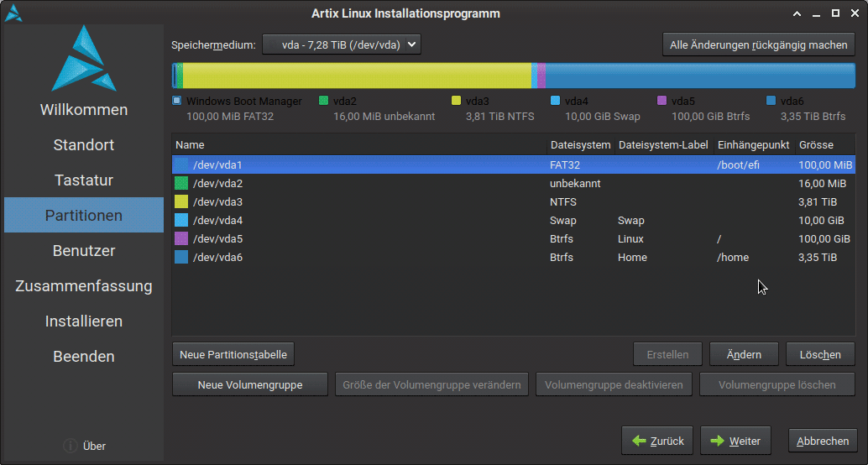Click the Ändern button
The width and height of the screenshot is (868, 465).
(744, 354)
